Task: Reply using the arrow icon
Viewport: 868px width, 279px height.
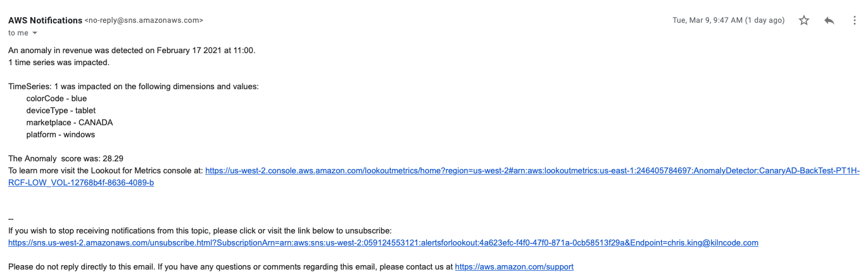Action: point(829,20)
